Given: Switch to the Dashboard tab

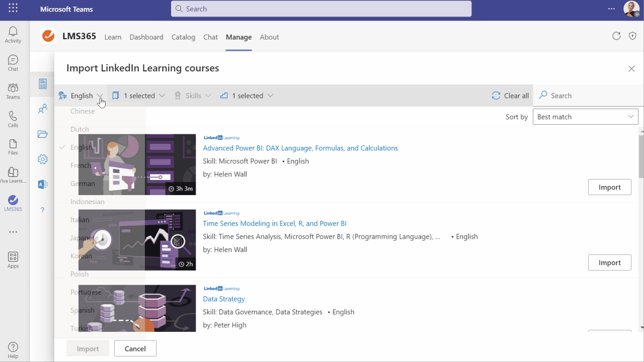Looking at the screenshot, I should [x=146, y=37].
